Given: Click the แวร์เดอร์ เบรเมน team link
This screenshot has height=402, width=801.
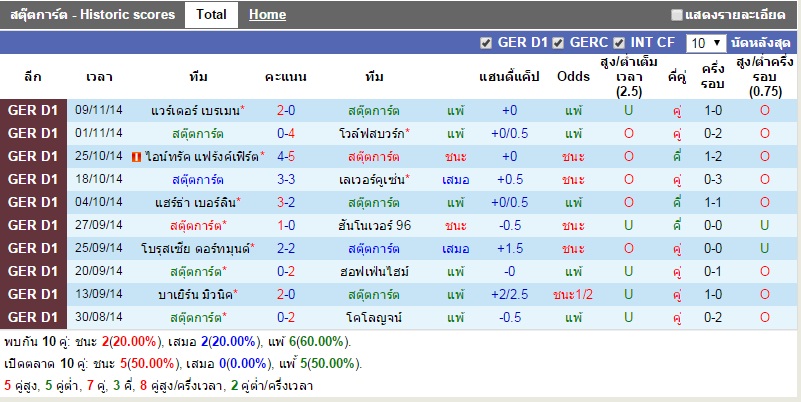Looking at the screenshot, I should [x=194, y=110].
